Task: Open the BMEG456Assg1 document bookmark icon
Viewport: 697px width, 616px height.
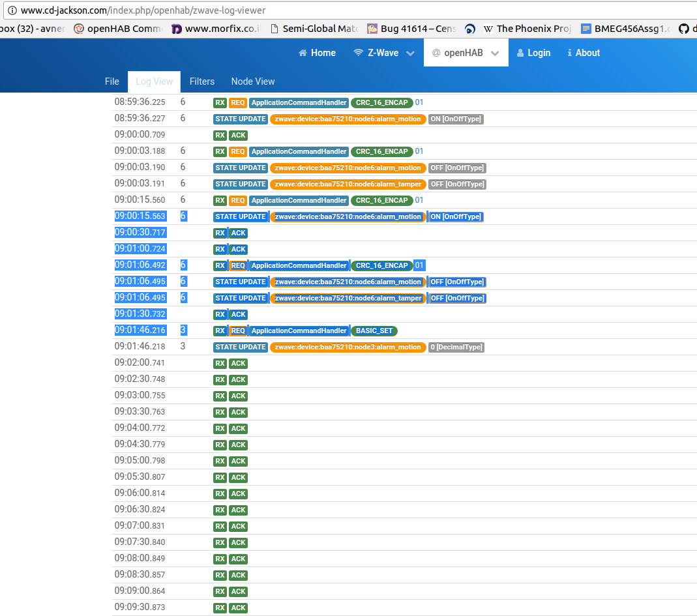Action: tap(586, 29)
